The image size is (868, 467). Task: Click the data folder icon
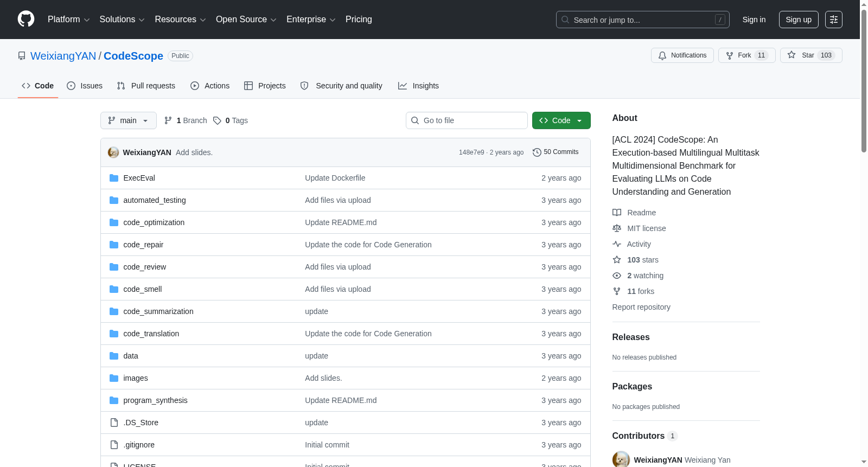coord(114,356)
